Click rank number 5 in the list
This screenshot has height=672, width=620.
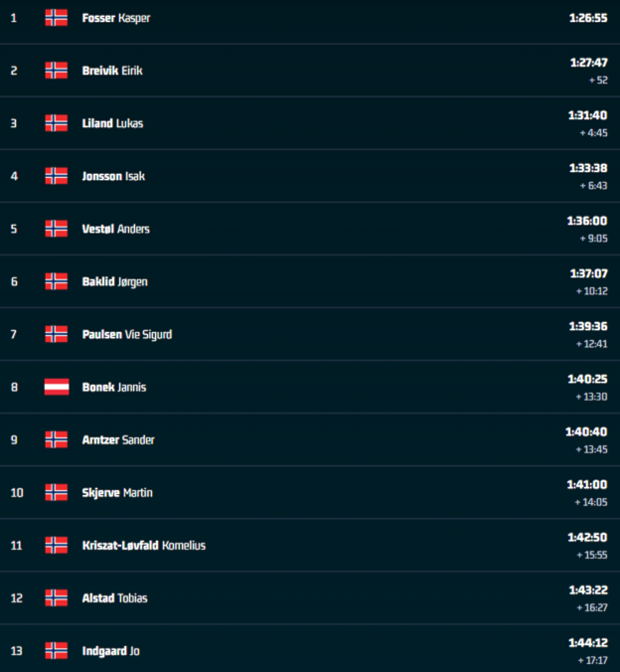[14, 229]
